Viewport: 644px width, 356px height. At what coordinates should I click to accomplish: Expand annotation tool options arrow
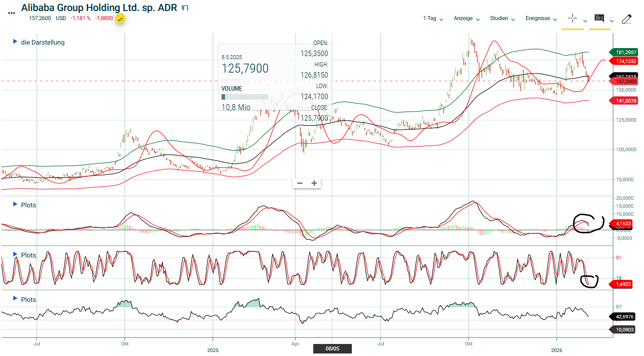[x=611, y=21]
